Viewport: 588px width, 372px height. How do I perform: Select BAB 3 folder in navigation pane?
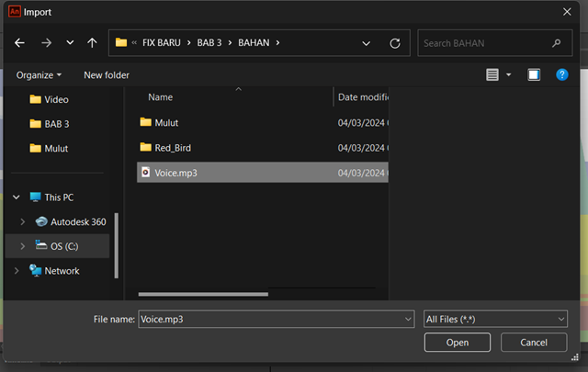(x=50, y=124)
